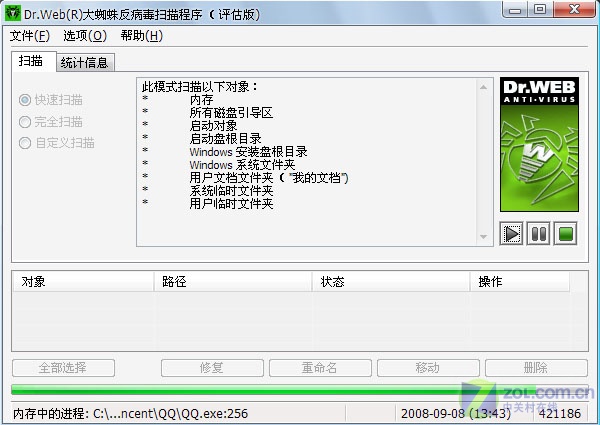Click the Windows 系统文件夹 entry

[x=242, y=165]
